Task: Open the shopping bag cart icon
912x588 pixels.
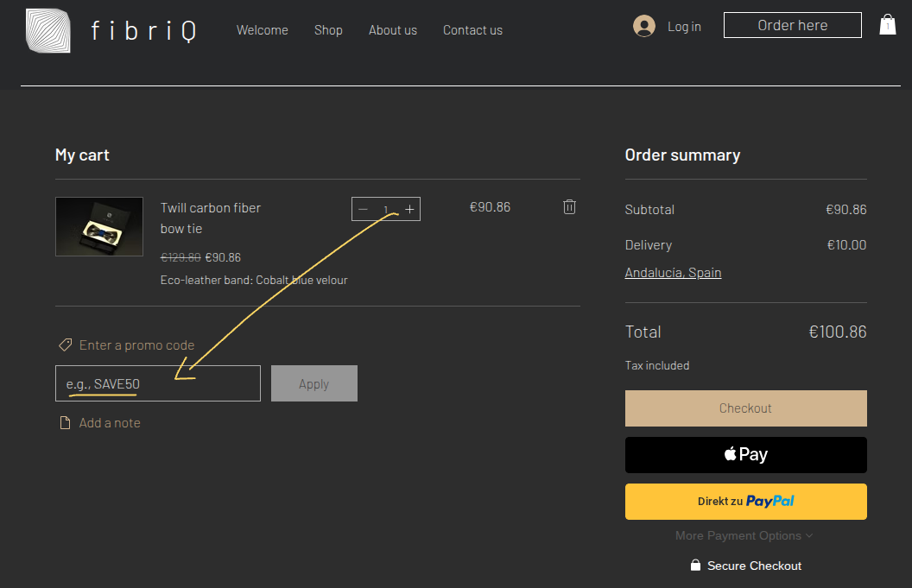Action: 887,25
